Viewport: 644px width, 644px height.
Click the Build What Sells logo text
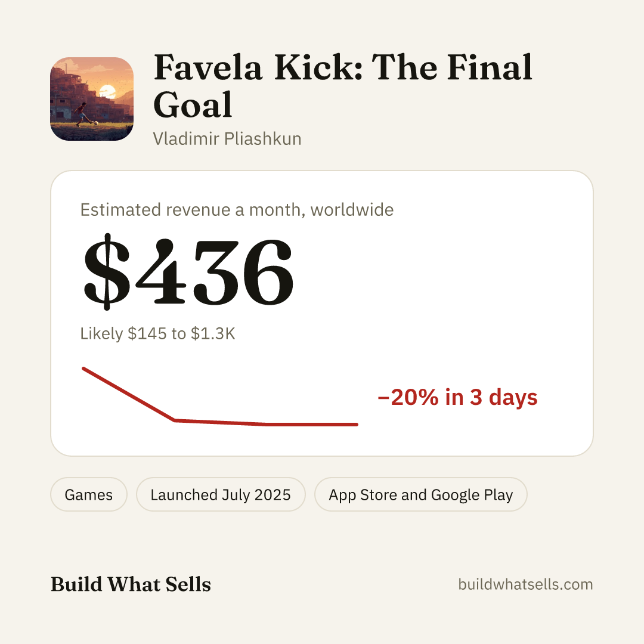(x=131, y=584)
